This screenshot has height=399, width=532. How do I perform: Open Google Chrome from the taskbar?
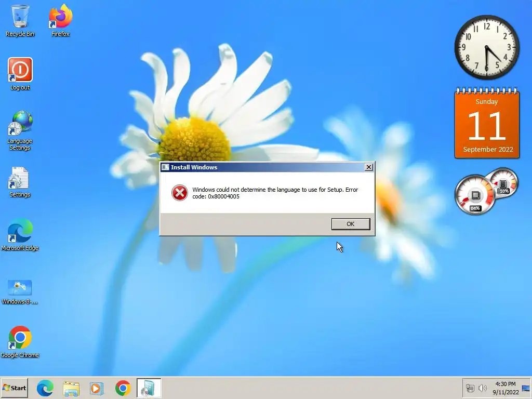point(123,388)
